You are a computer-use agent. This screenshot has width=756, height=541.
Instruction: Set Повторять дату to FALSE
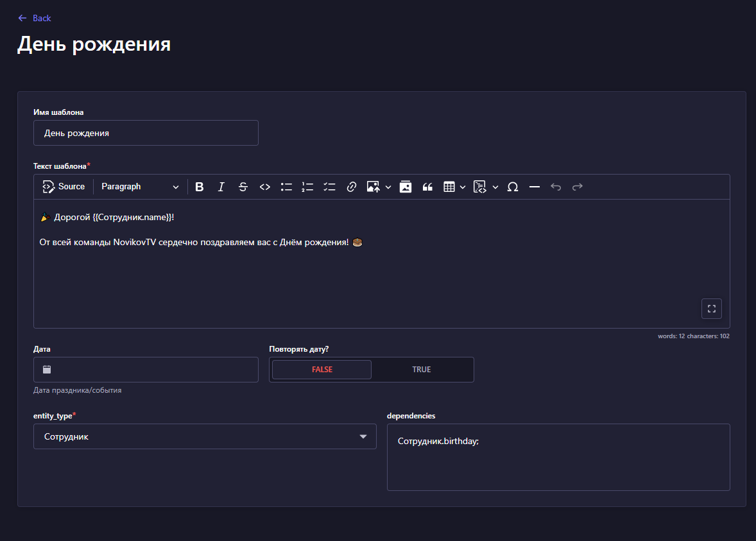[x=322, y=370]
